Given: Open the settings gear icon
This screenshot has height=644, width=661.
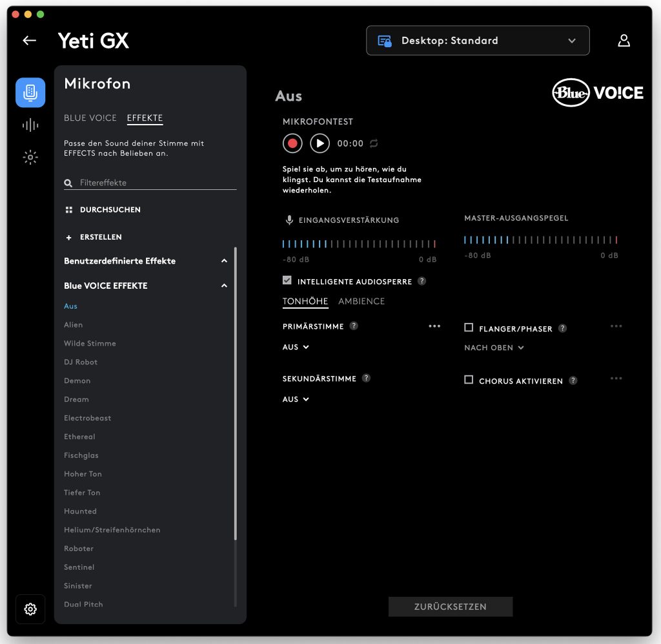Looking at the screenshot, I should [30, 609].
